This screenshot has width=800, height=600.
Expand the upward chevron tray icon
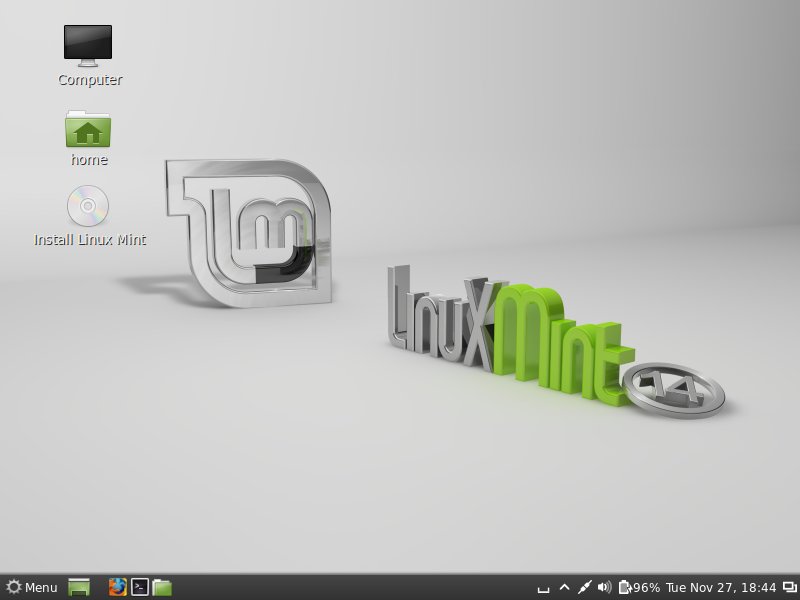click(x=564, y=588)
